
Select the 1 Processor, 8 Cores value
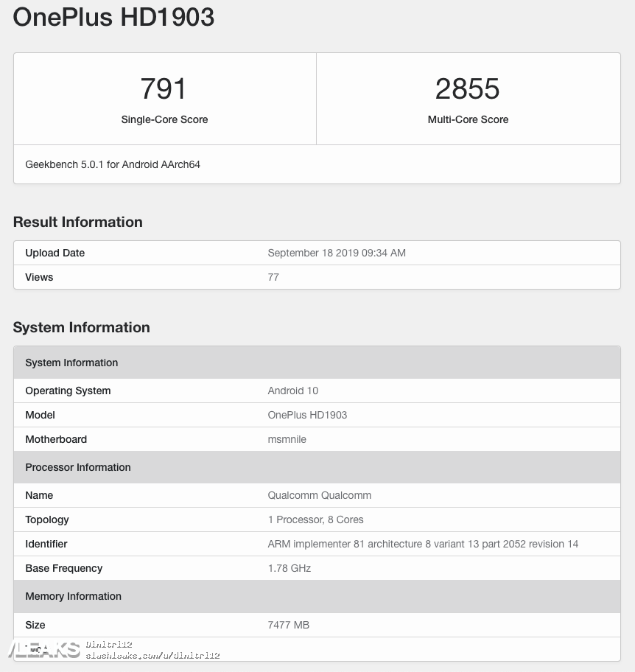[316, 520]
